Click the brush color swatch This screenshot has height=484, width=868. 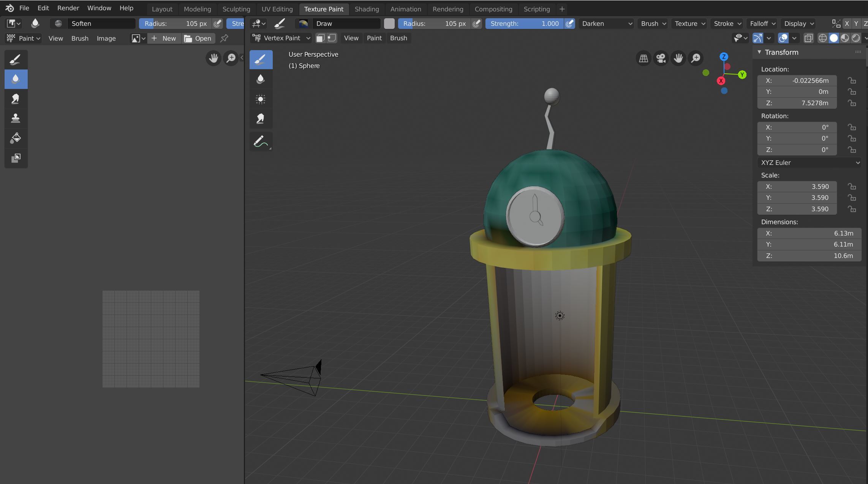[389, 24]
